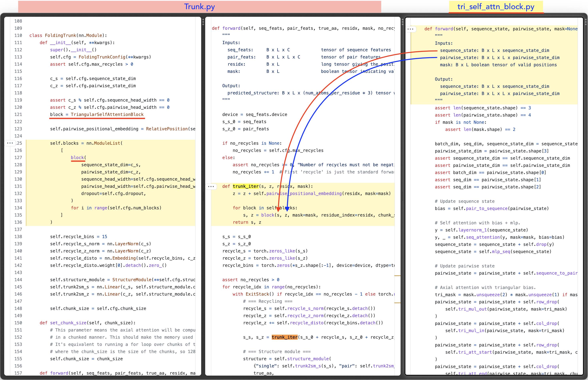Click the yellow-highlighted trunk_iter function name

tap(246, 187)
